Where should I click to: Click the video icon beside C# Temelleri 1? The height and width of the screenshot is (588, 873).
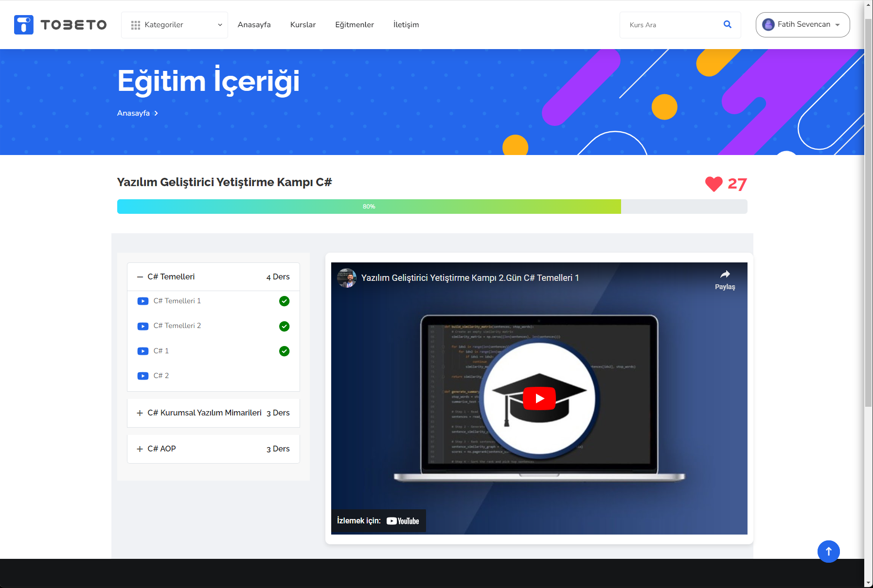tap(143, 301)
